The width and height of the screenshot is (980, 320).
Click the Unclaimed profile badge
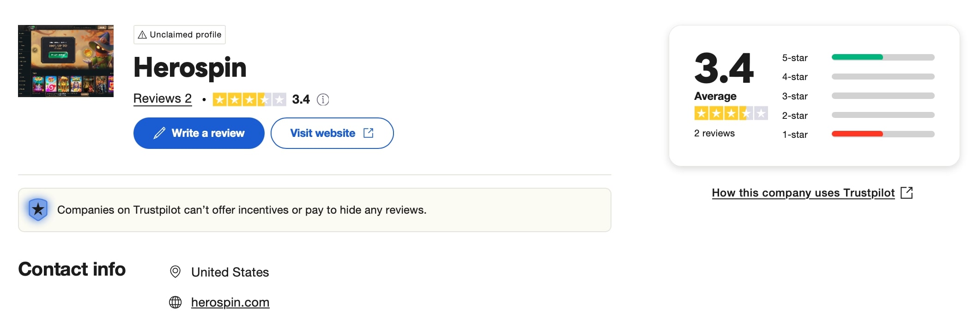(x=180, y=35)
